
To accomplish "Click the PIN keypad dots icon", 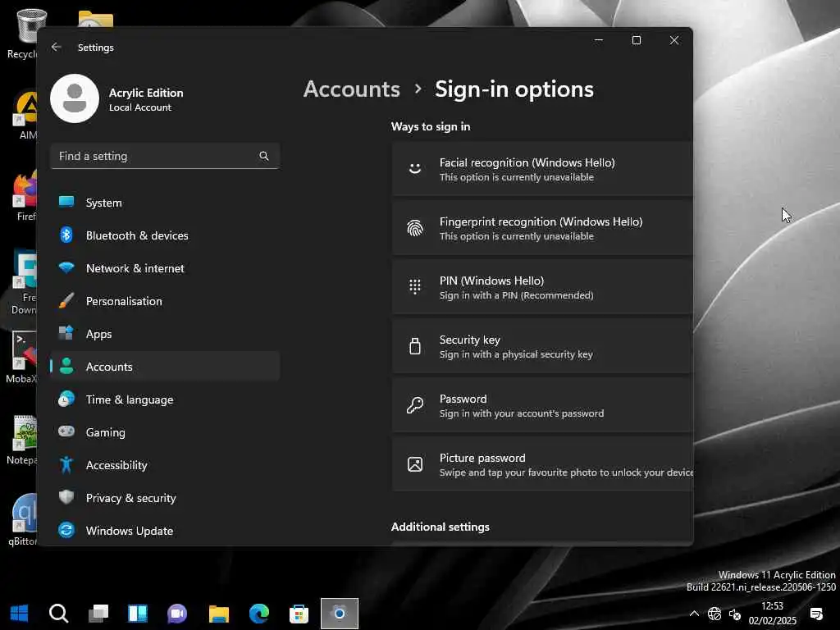I will [x=414, y=287].
